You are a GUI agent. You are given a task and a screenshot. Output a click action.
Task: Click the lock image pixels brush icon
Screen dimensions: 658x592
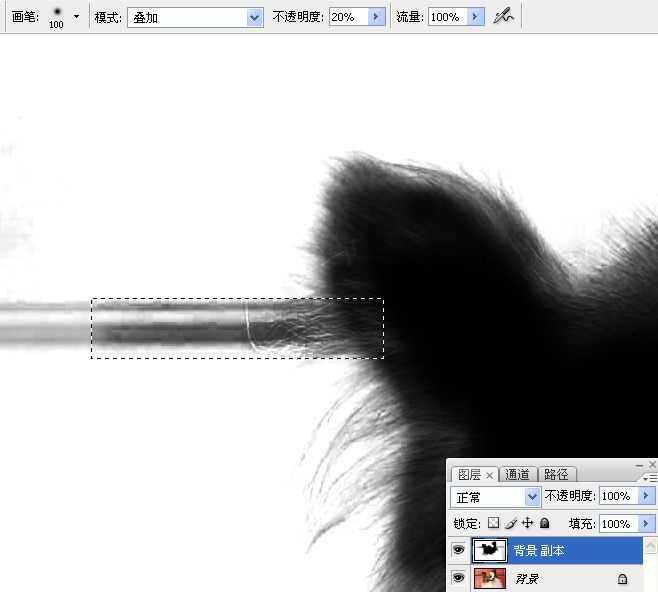pos(510,523)
